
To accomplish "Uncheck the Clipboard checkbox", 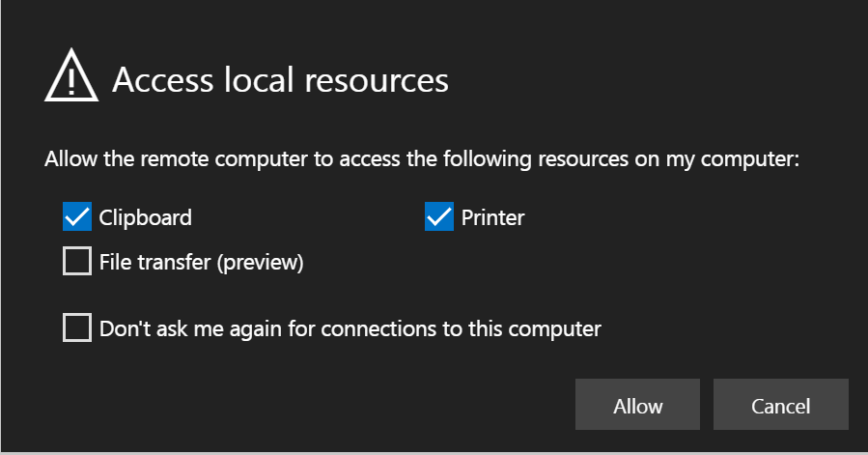I will [x=77, y=216].
